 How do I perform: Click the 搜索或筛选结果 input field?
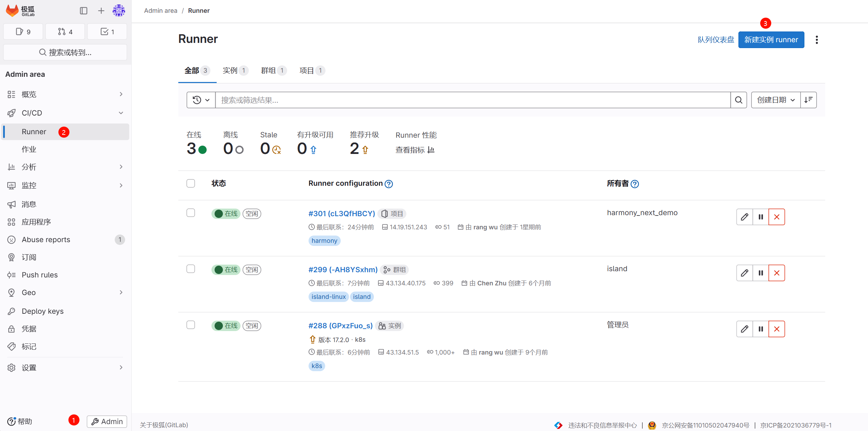(x=449, y=100)
